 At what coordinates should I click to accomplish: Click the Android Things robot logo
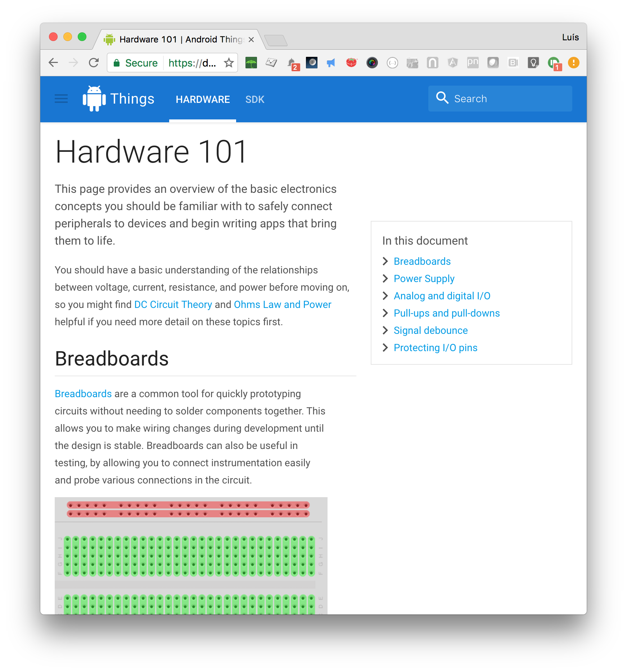coord(93,99)
